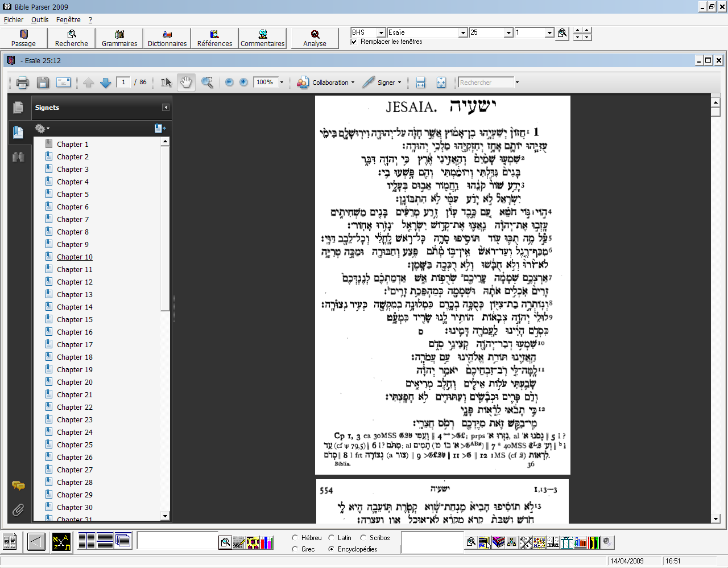The height and width of the screenshot is (568, 728).
Task: Click the PDF page number field
Action: (123, 83)
